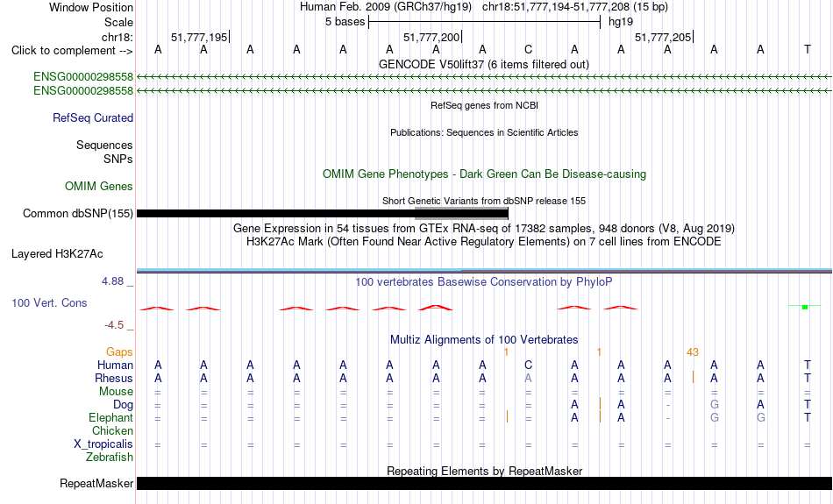
Task: Click the Dog species label
Action: point(123,405)
